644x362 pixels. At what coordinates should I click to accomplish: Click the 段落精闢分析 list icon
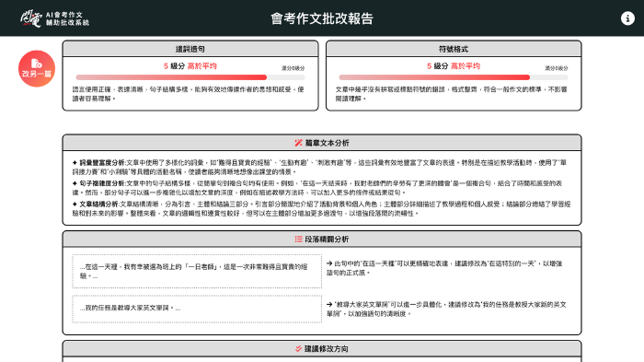(299, 239)
